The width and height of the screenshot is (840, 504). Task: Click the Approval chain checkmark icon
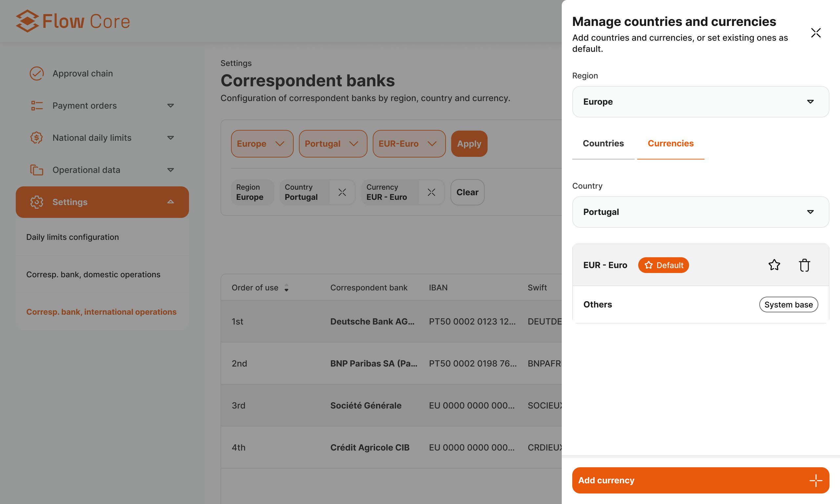pyautogui.click(x=36, y=73)
